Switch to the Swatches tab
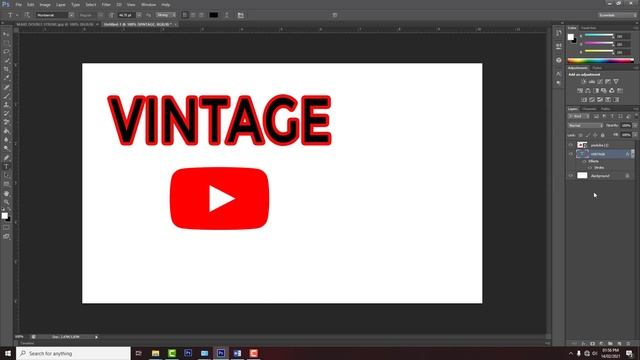 point(589,28)
